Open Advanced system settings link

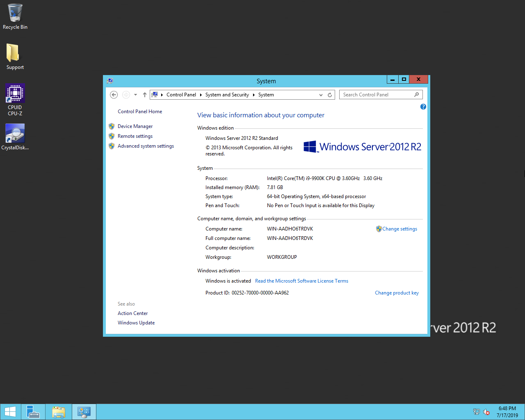(146, 146)
